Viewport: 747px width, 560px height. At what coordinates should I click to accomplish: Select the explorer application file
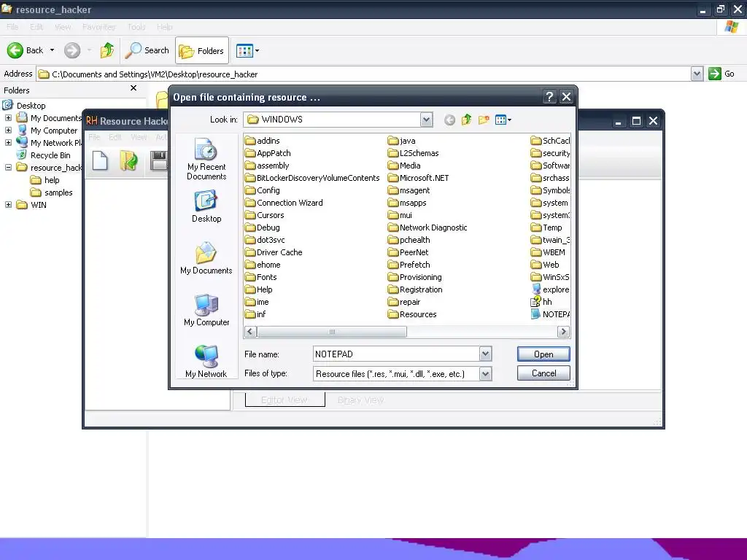[x=550, y=289]
